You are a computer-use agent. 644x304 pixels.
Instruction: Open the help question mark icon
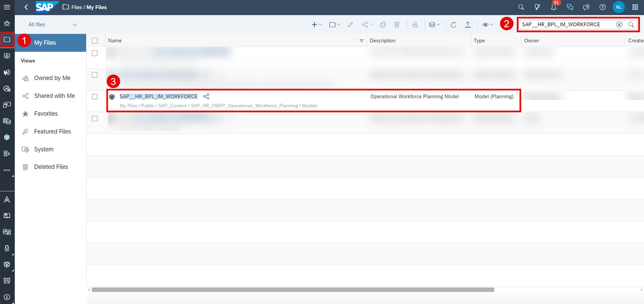click(x=602, y=7)
